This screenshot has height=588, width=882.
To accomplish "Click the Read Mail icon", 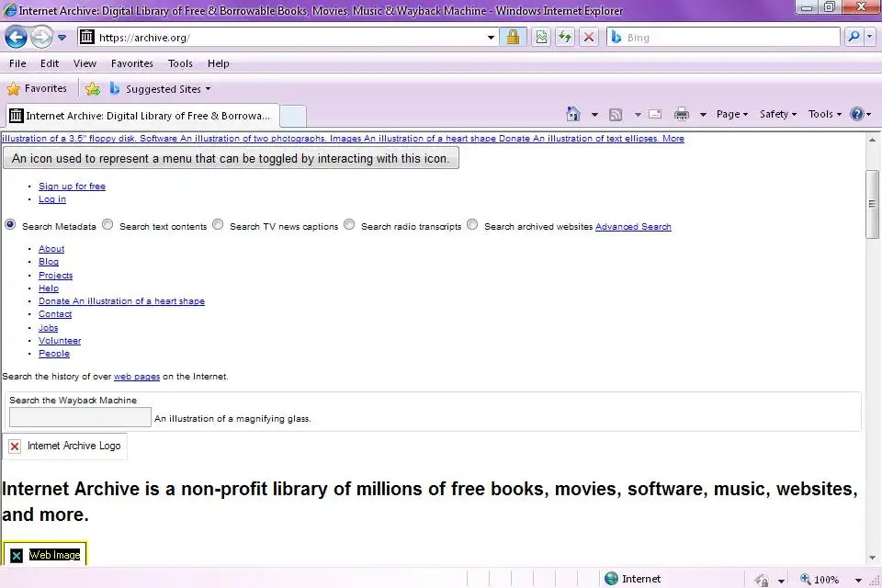I will click(655, 114).
